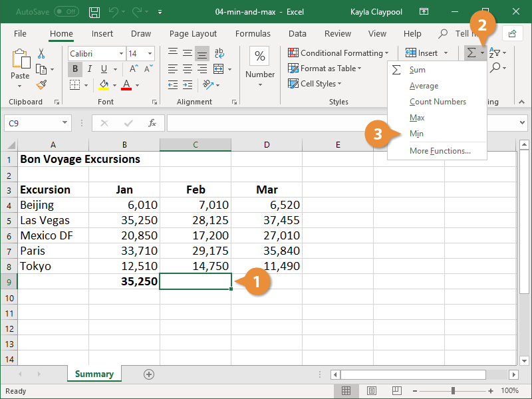532x399 pixels.
Task: Open the AutoSum dropdown arrow
Action: pyautogui.click(x=483, y=53)
